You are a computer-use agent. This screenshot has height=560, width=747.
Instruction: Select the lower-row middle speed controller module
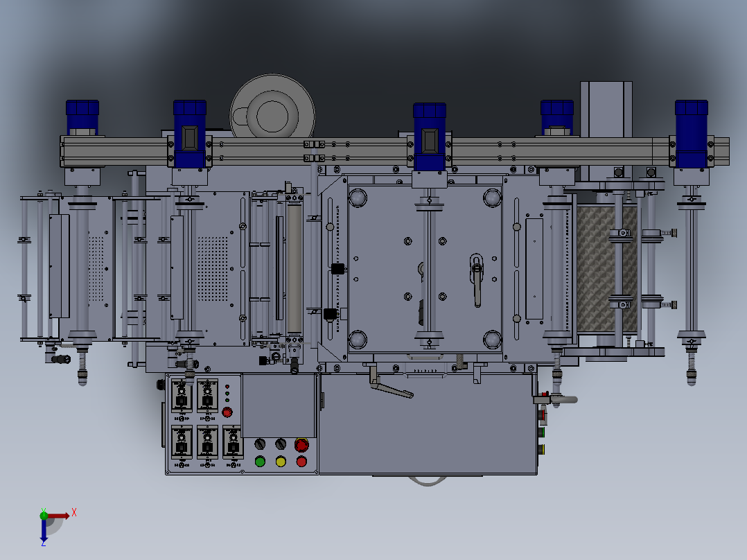207,442
